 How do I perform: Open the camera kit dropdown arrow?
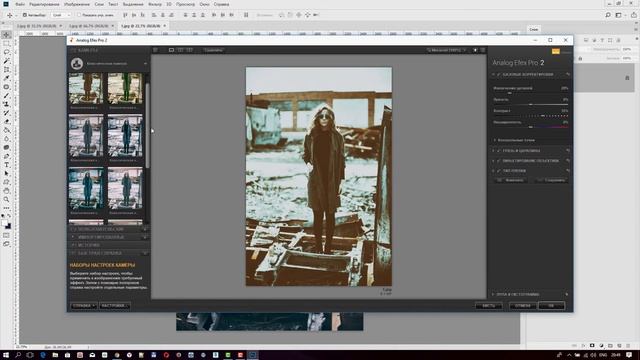pos(145,64)
